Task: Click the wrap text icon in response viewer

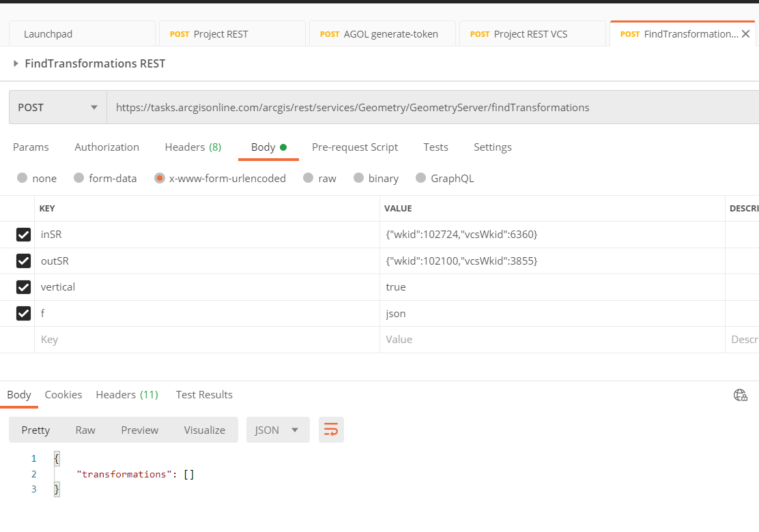Action: (x=331, y=430)
